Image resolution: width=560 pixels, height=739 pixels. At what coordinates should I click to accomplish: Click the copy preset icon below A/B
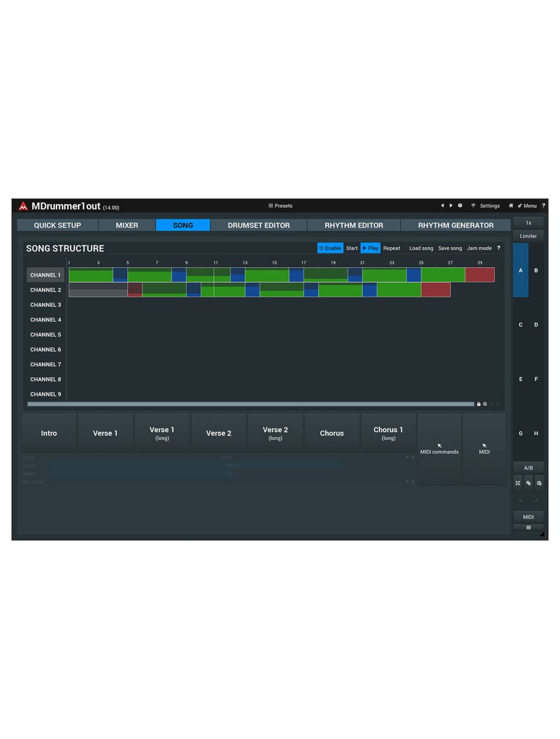(529, 483)
